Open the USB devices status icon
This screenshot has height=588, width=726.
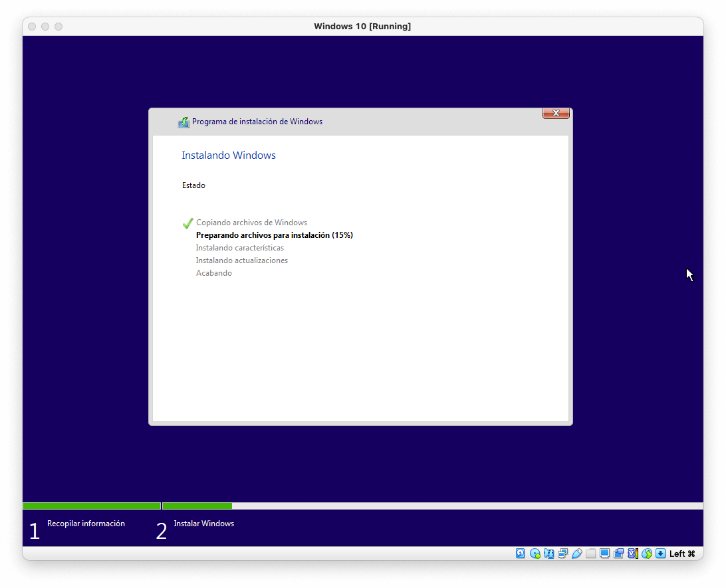point(577,553)
